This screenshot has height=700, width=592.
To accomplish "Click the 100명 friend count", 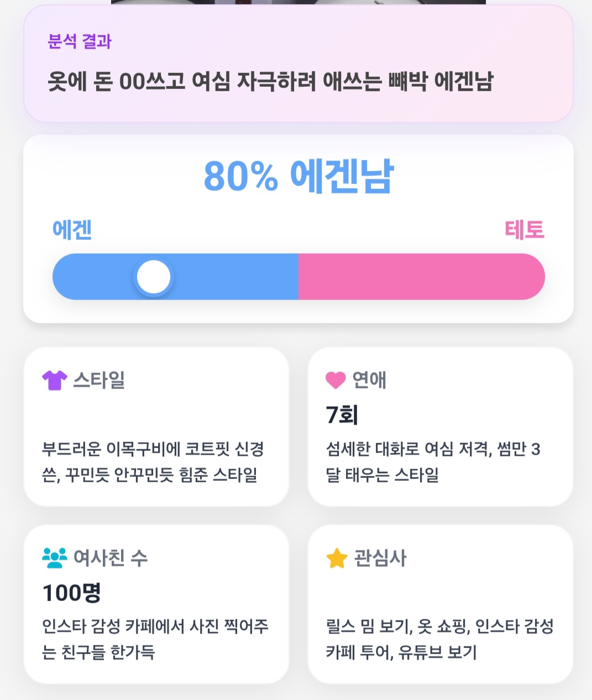I will pyautogui.click(x=72, y=593).
